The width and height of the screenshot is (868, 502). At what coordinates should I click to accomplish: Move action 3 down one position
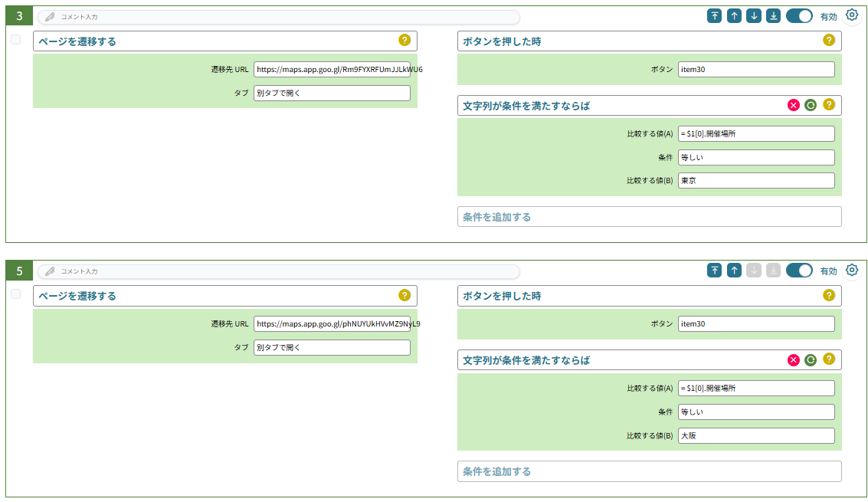(753, 16)
